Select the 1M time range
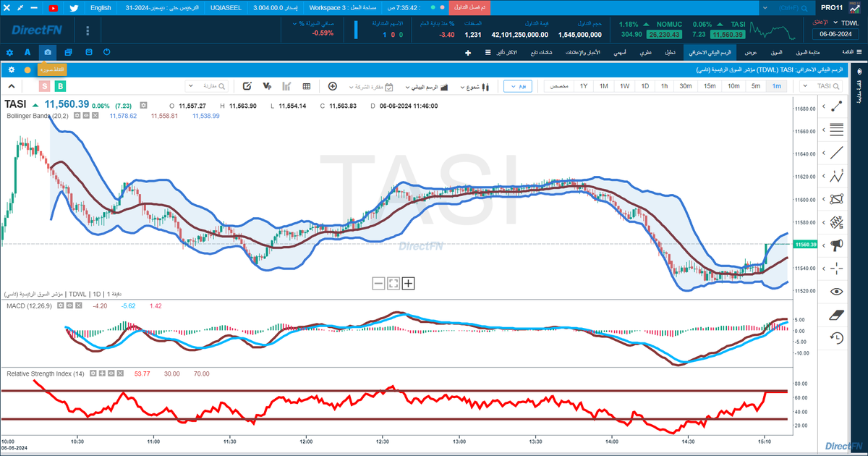 (x=604, y=86)
